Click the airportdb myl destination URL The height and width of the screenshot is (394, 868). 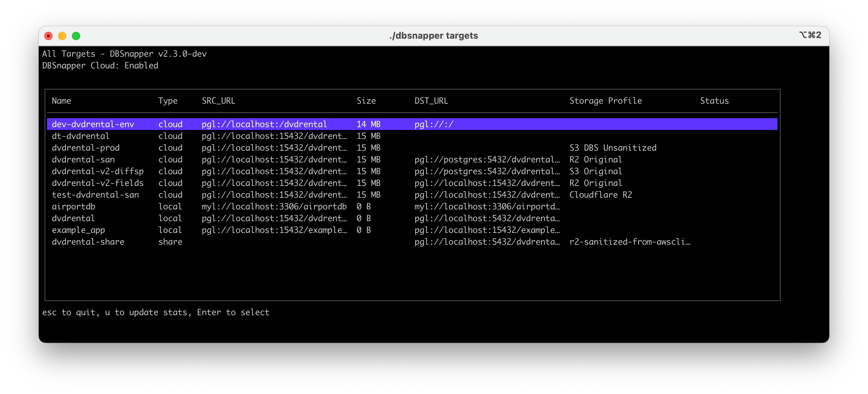487,206
